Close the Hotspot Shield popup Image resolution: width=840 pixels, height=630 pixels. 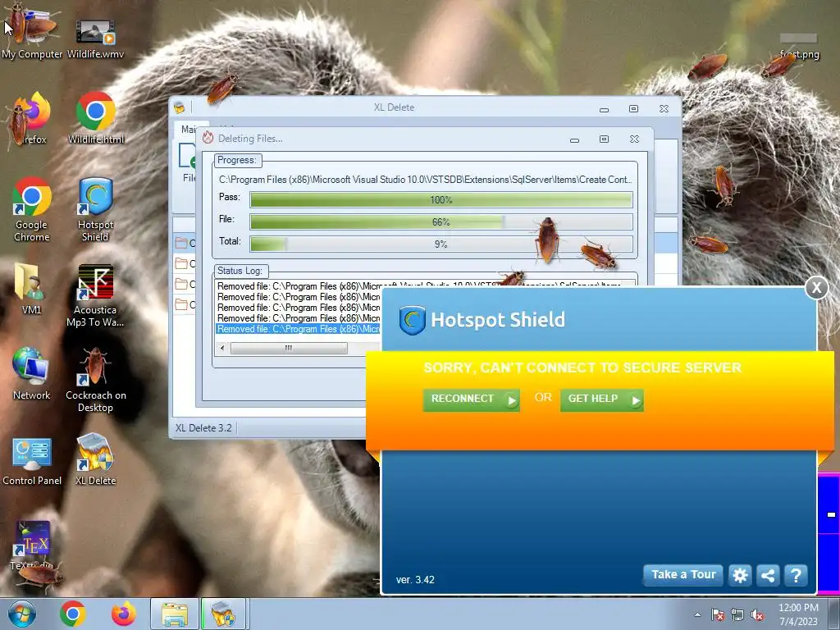pyautogui.click(x=816, y=288)
